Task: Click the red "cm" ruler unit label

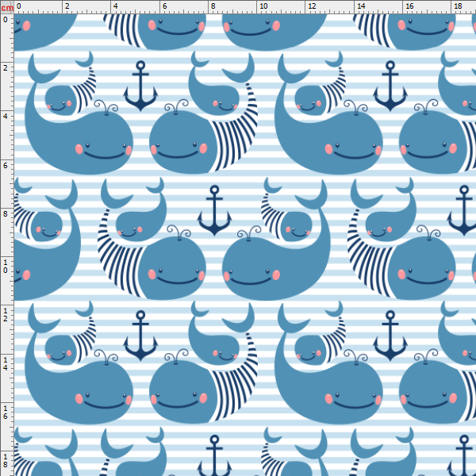Action: [x=7, y=8]
